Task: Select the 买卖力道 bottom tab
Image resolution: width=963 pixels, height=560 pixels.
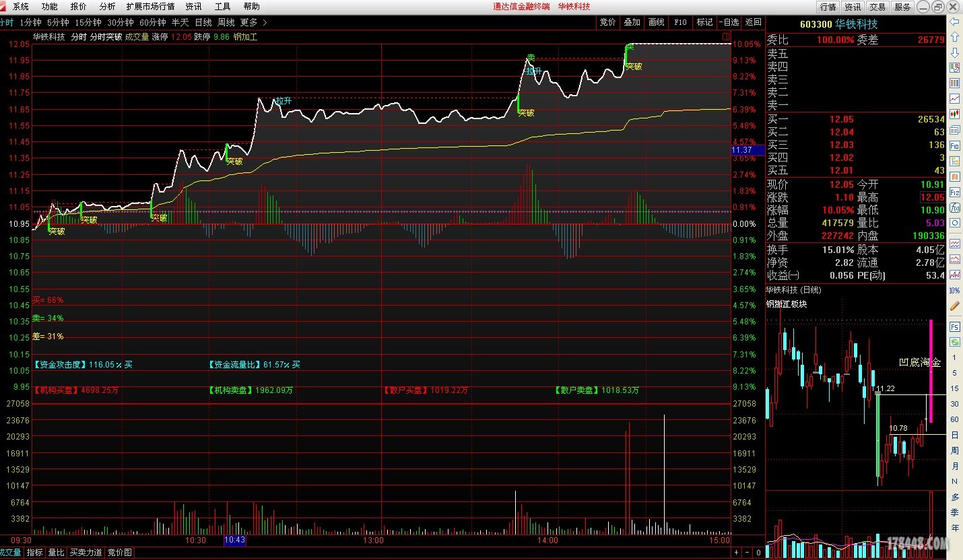Action: point(86,553)
